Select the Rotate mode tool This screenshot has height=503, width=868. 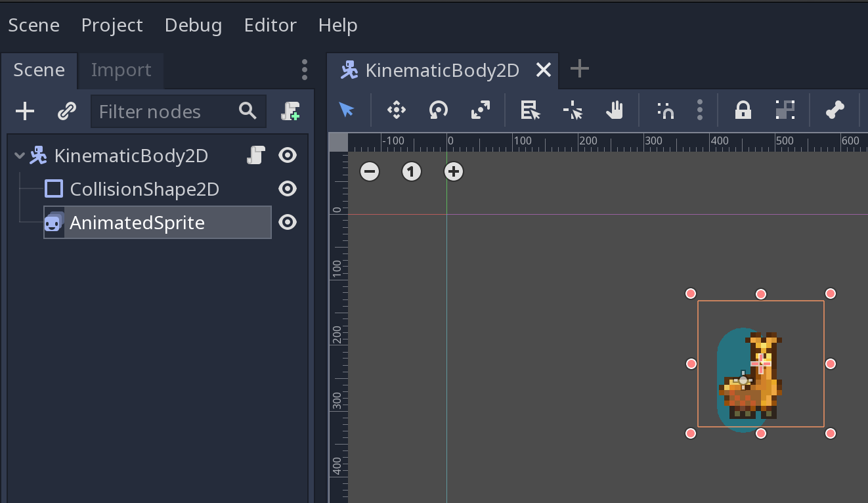point(438,110)
